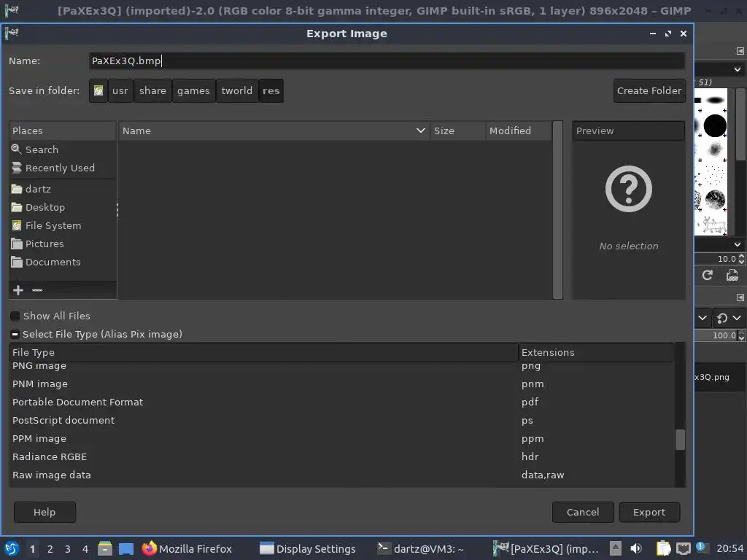Click the file type list scrollbar handle
This screenshot has width=747, height=560.
click(681, 440)
